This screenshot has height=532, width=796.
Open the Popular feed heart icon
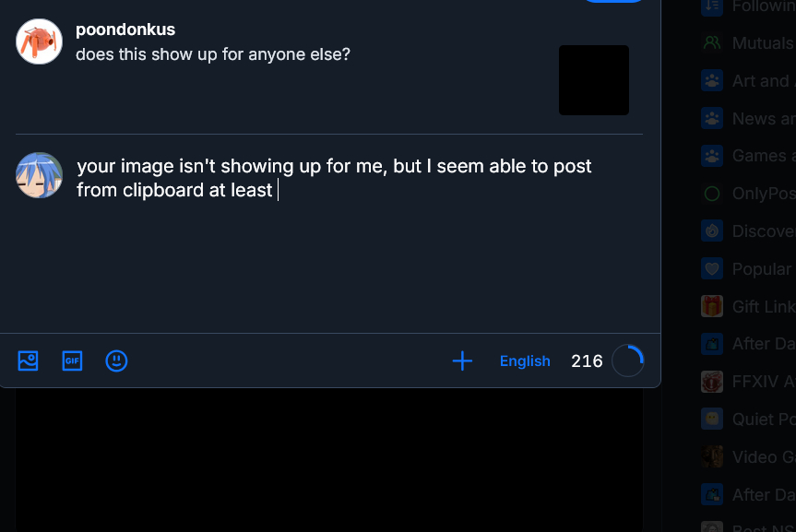point(711,268)
